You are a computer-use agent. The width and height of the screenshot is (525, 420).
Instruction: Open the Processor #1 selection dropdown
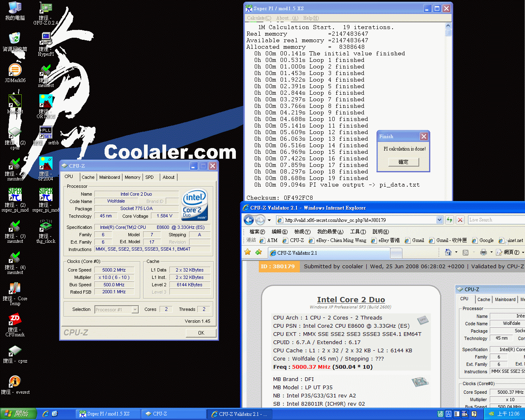[135, 310]
